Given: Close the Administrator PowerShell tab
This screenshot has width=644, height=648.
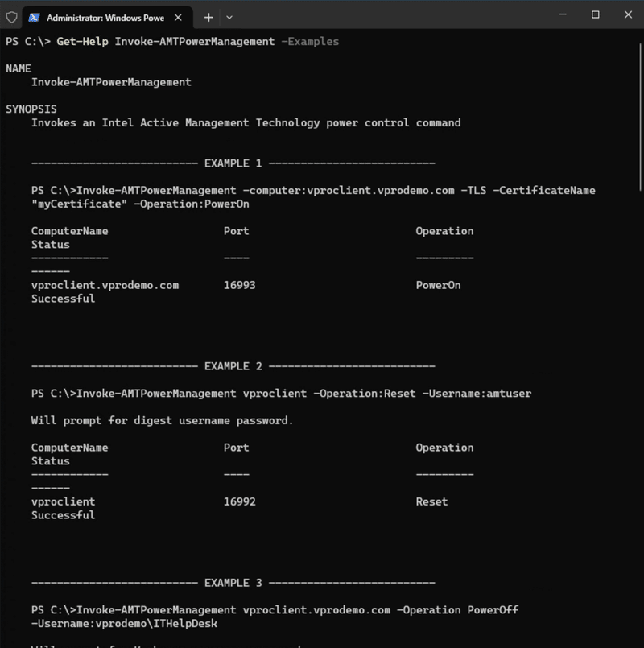Looking at the screenshot, I should [178, 18].
